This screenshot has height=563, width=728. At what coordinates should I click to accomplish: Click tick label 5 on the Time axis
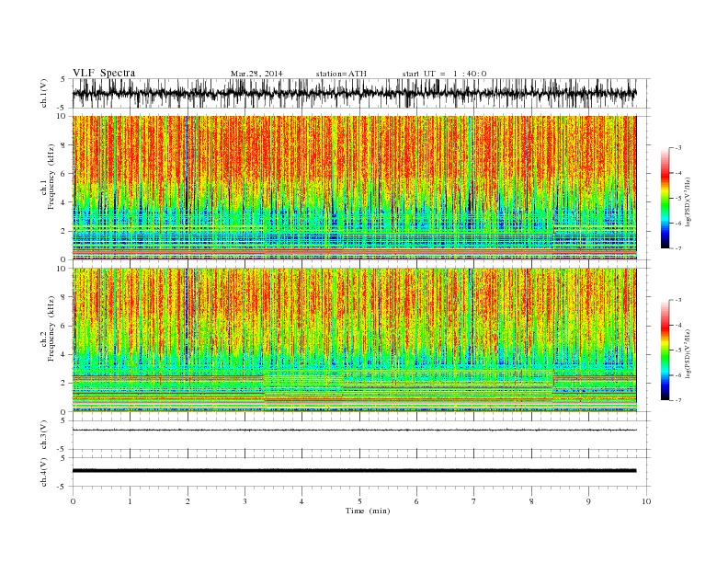coord(359,501)
